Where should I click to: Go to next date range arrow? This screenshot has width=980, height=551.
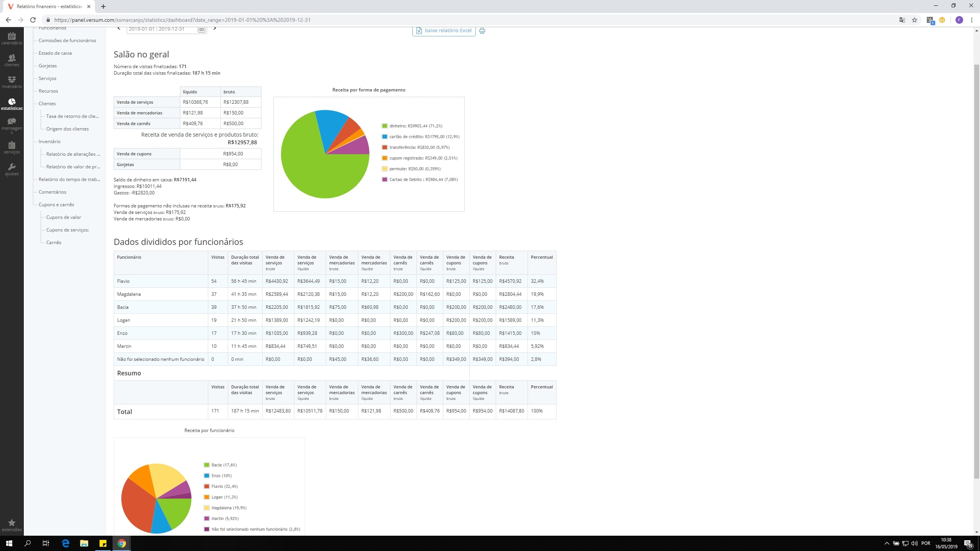tap(215, 28)
